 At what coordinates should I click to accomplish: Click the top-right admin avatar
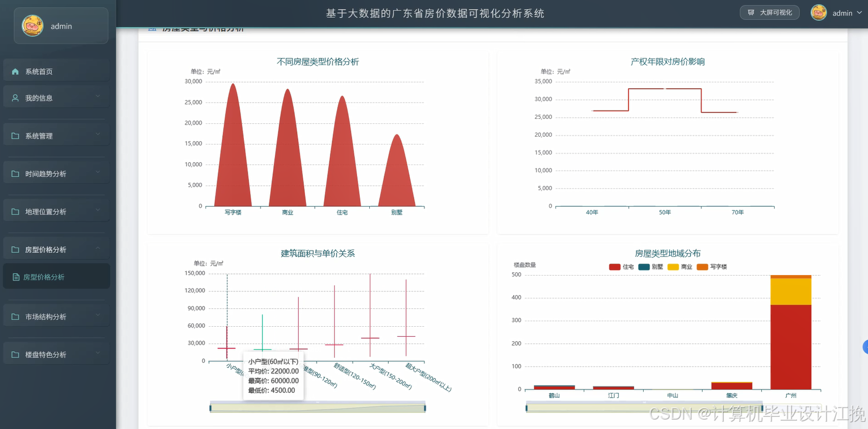tap(819, 13)
